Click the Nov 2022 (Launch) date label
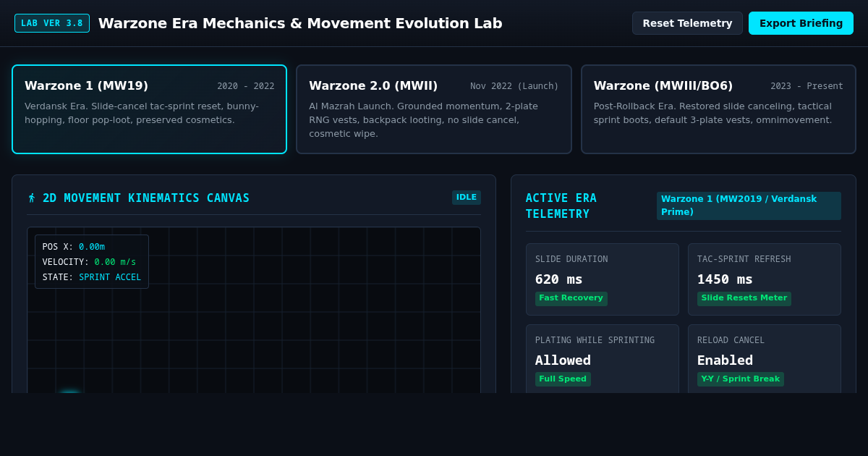The height and width of the screenshot is (456, 868). [514, 86]
